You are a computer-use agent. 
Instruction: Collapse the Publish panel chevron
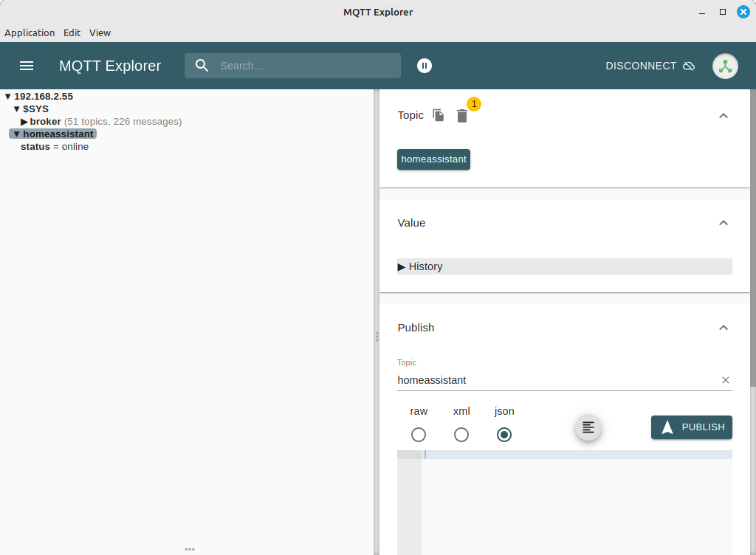coord(724,328)
